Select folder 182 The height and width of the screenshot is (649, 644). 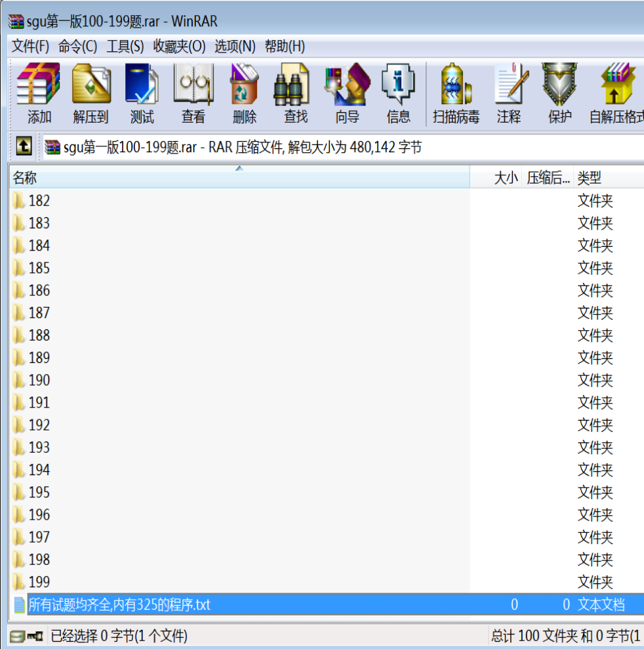point(39,201)
